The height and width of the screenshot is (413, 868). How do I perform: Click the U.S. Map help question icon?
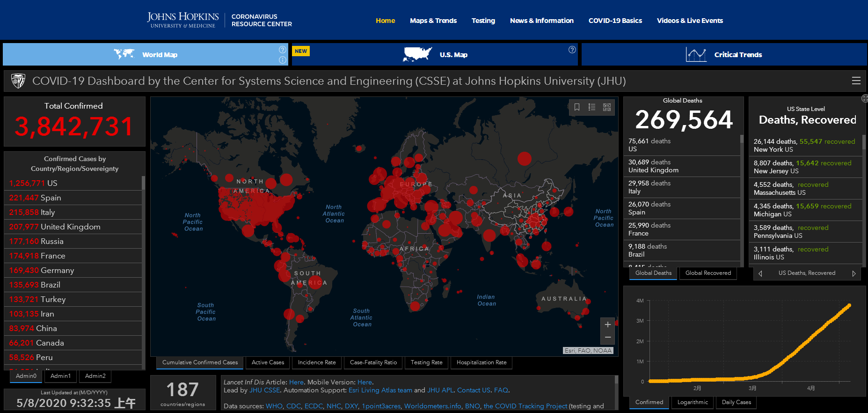click(x=572, y=50)
